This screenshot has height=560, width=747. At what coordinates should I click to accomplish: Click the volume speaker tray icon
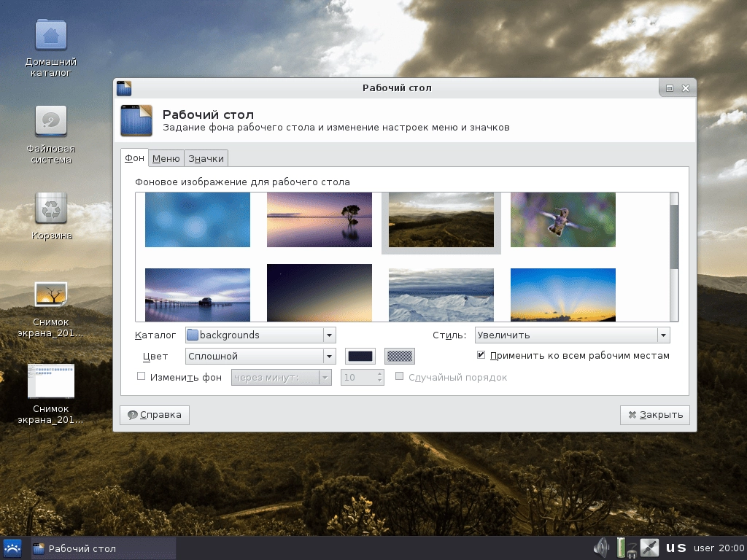(x=602, y=548)
